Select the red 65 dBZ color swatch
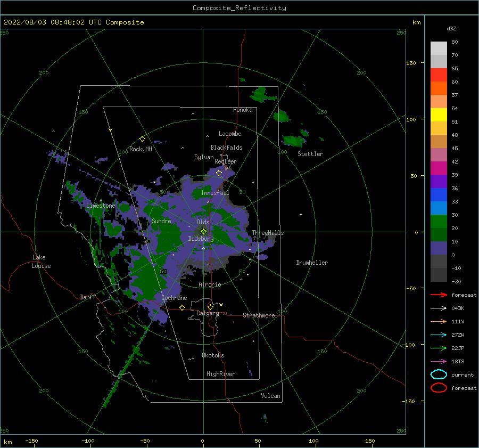 [439, 75]
